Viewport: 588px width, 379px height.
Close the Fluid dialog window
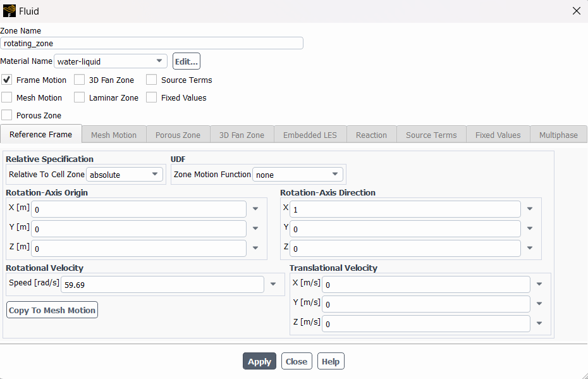click(x=576, y=11)
